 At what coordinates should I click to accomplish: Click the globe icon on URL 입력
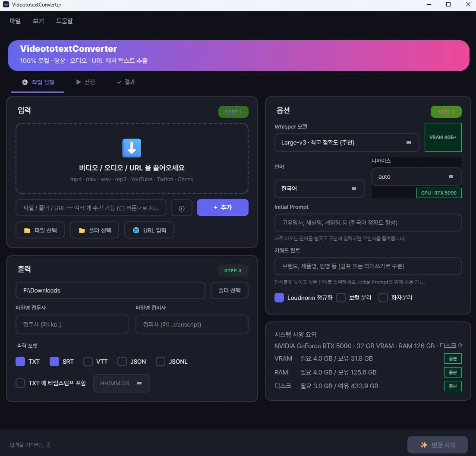(136, 230)
